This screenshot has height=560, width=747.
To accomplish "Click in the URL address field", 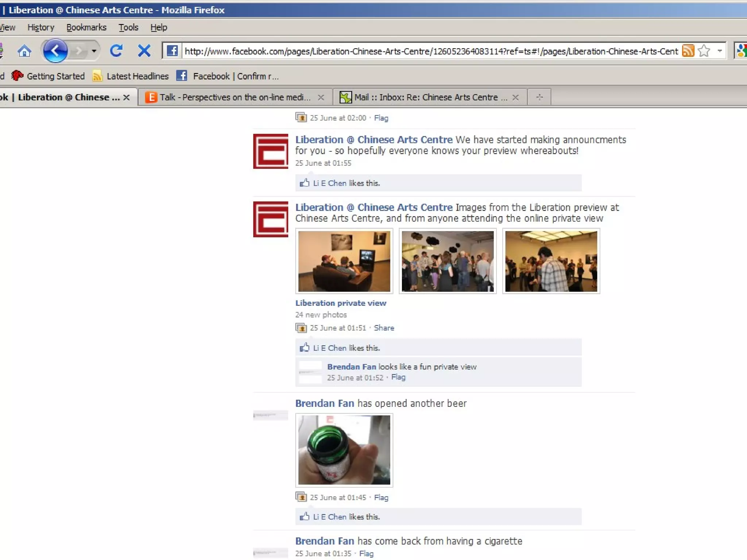I will pyautogui.click(x=430, y=51).
